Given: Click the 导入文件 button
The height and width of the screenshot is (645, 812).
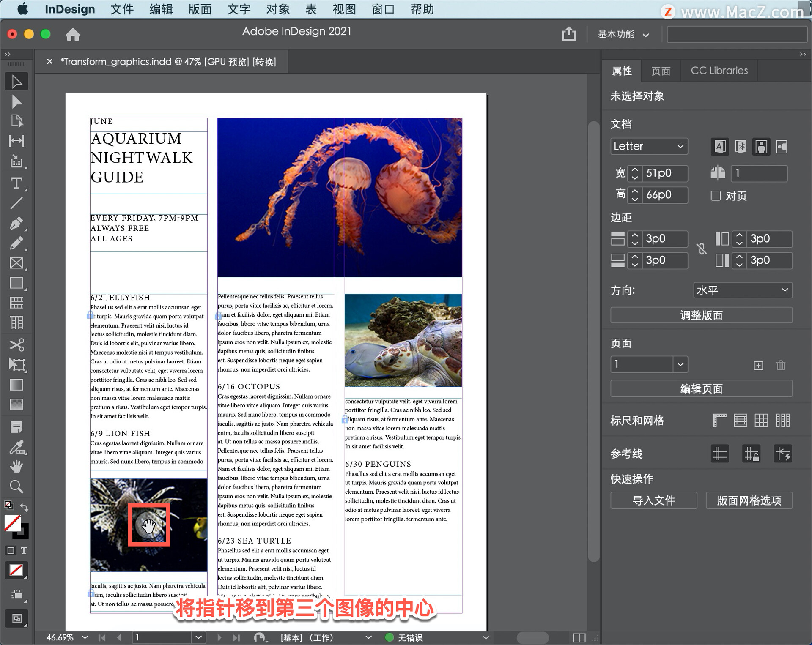Looking at the screenshot, I should click(x=653, y=500).
